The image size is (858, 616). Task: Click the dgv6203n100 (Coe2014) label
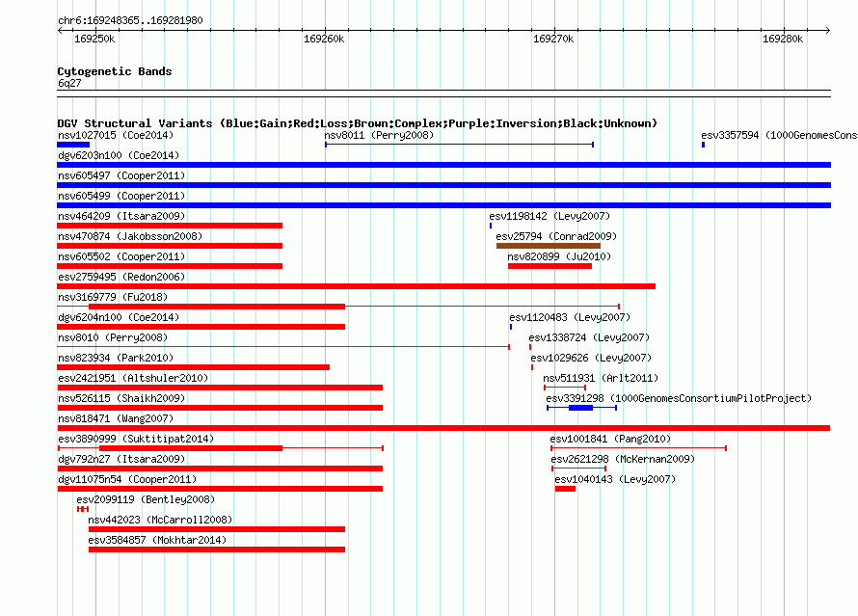pos(119,155)
